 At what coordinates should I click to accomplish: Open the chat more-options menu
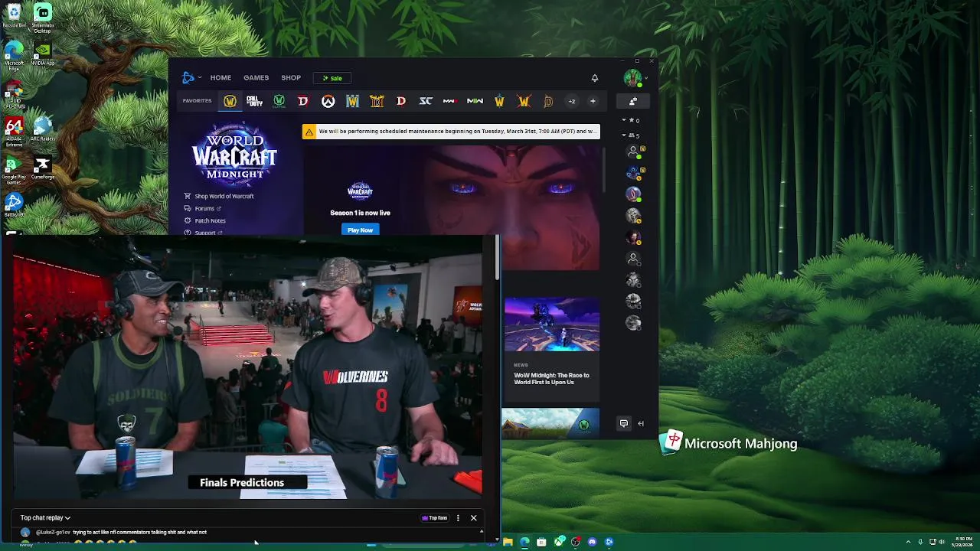(458, 518)
